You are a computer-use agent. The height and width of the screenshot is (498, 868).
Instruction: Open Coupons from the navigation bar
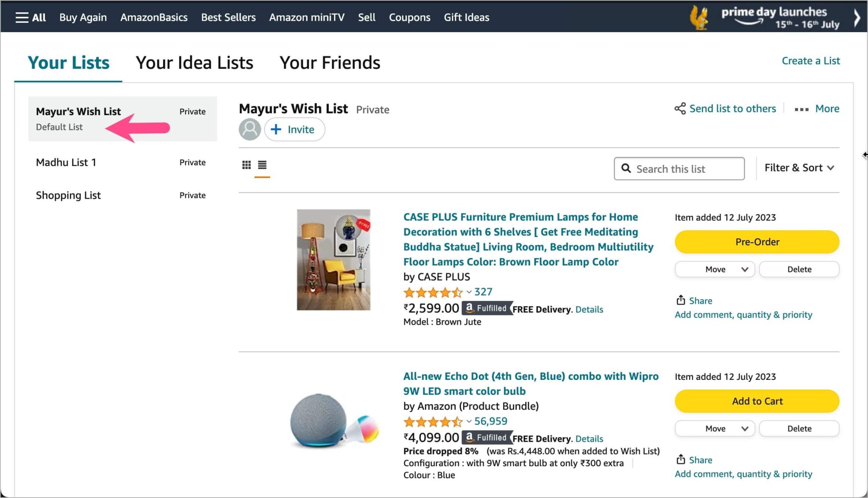point(409,17)
